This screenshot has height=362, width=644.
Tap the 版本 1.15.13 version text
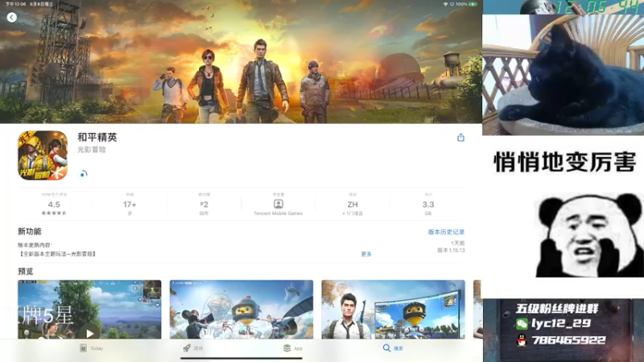pos(451,250)
